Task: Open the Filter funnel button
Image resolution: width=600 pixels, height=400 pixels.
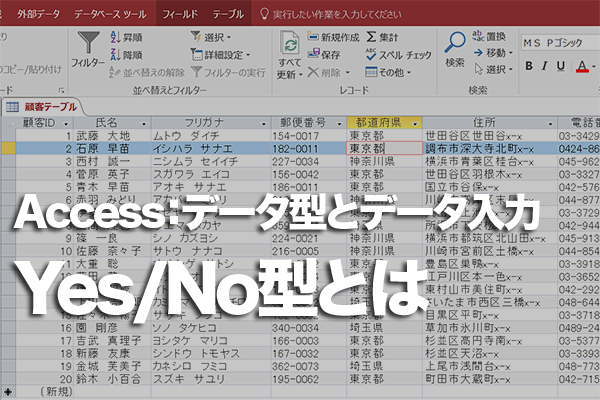Action: click(88, 50)
